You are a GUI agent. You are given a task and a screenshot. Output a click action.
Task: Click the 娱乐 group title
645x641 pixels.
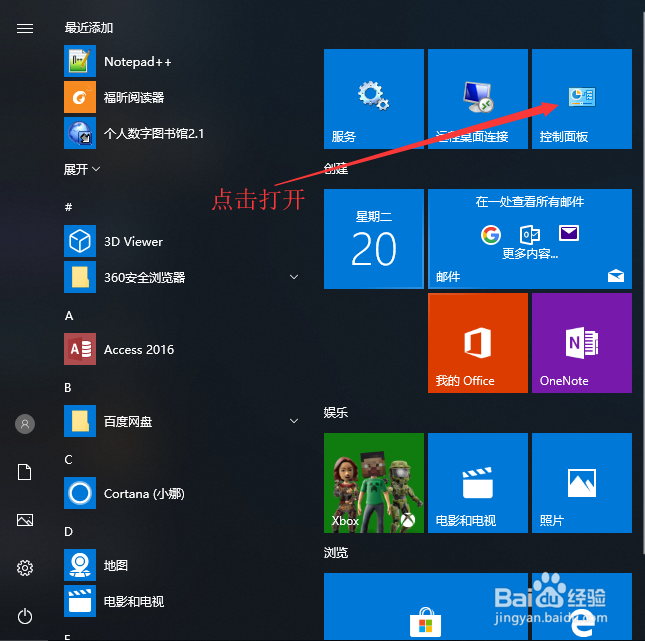click(336, 412)
